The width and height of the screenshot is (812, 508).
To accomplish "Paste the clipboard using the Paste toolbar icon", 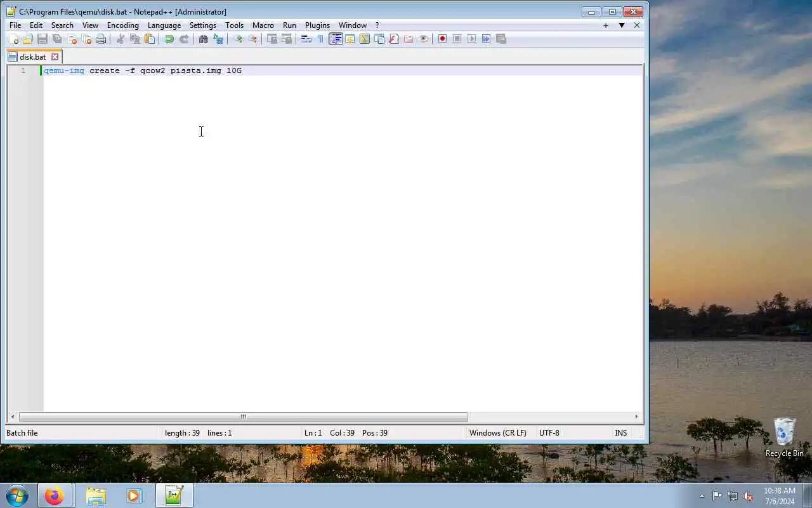I will point(150,39).
